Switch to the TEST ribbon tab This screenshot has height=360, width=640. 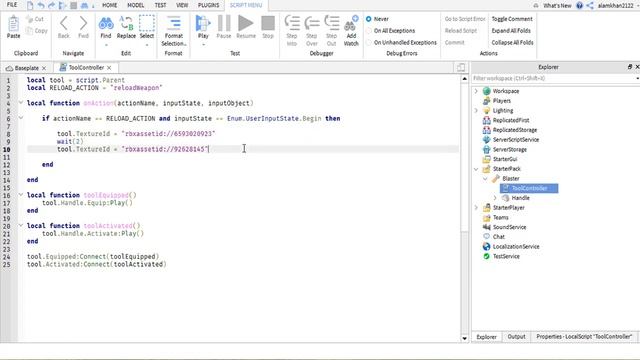click(x=160, y=5)
